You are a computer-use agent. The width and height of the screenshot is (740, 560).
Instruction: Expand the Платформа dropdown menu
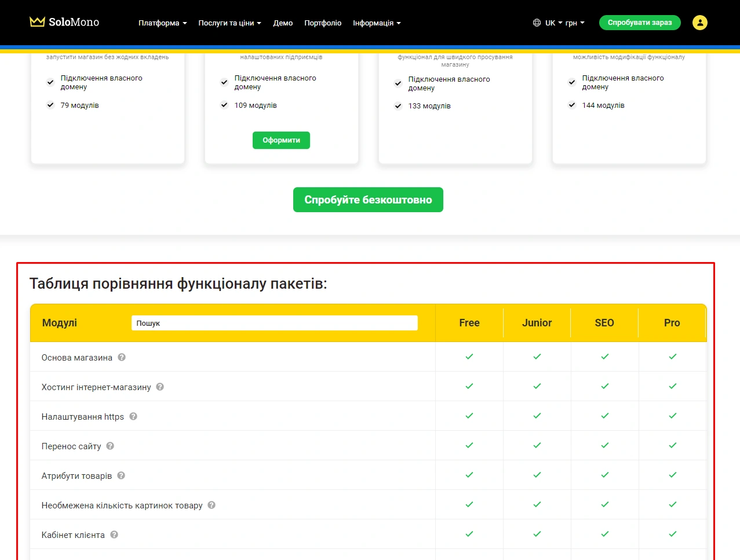pyautogui.click(x=162, y=23)
